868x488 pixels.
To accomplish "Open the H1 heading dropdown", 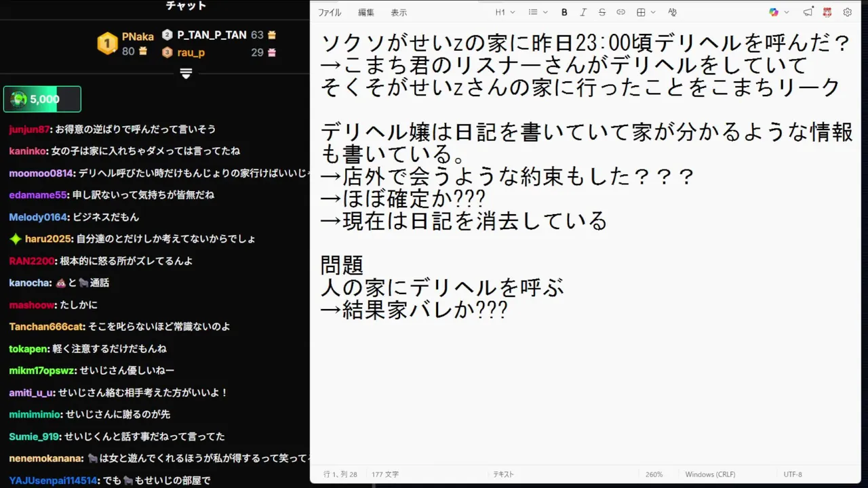I will click(x=505, y=12).
